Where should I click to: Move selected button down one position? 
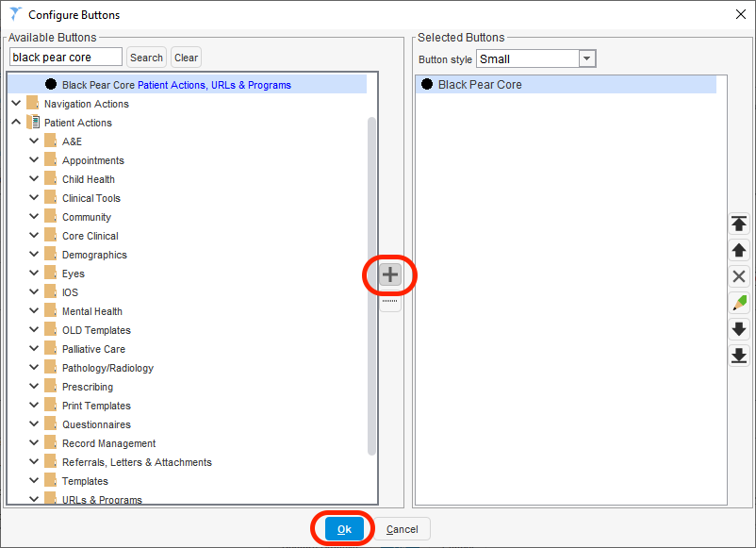click(739, 329)
